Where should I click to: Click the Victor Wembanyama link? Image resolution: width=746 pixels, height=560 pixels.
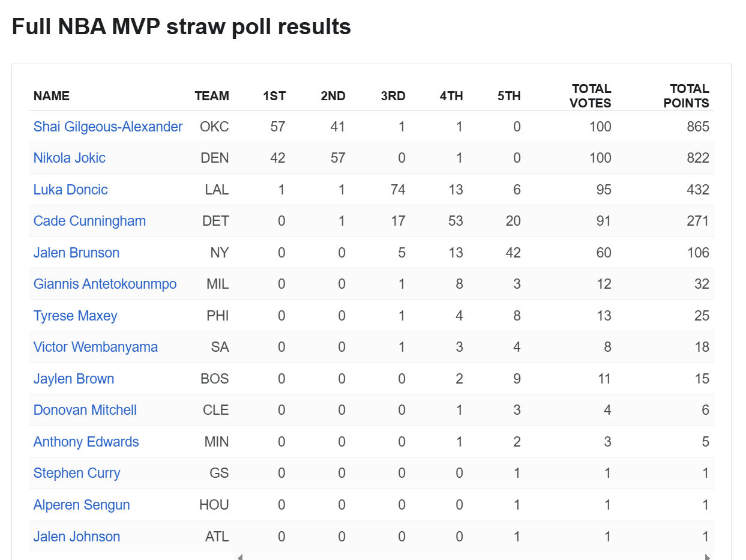(x=95, y=347)
